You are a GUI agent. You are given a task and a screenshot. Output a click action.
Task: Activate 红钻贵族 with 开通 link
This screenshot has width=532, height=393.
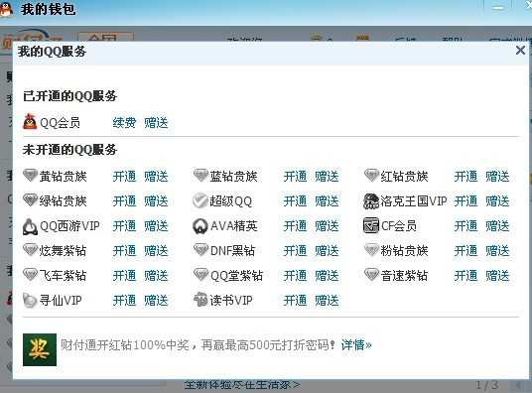[x=465, y=177]
